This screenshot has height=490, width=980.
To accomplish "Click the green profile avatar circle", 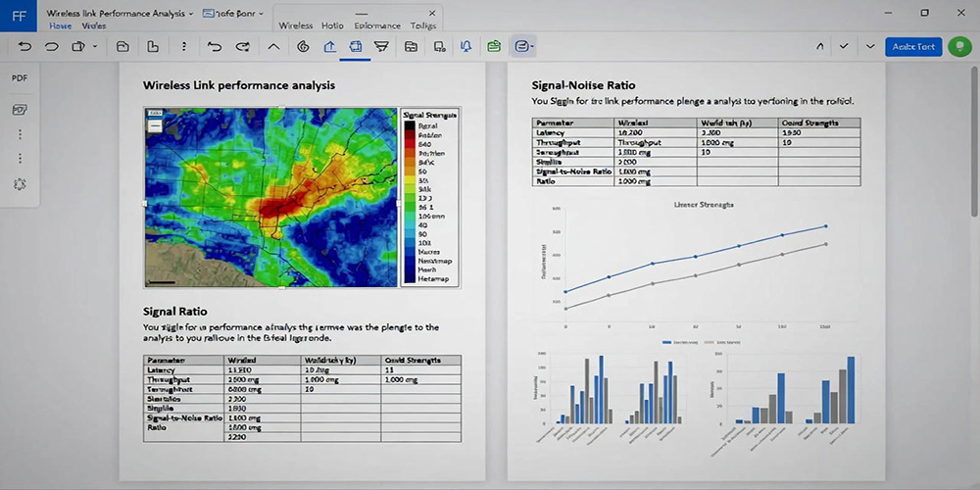I will (959, 46).
